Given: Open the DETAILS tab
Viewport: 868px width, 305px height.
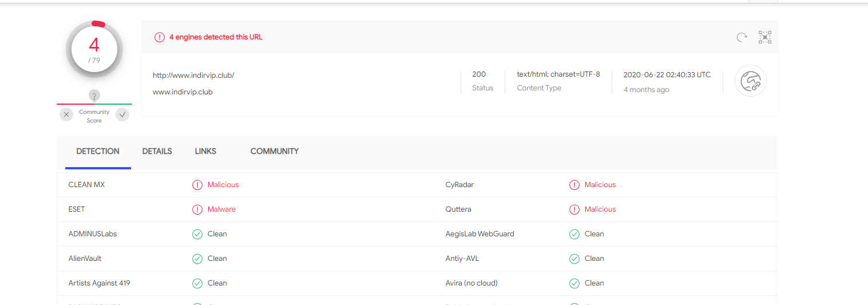Looking at the screenshot, I should [157, 152].
